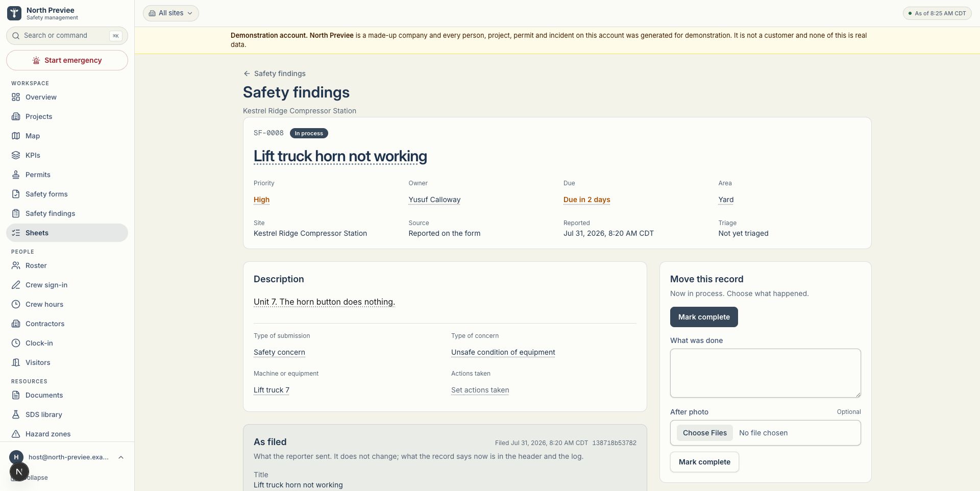The height and width of the screenshot is (491, 980).
Task: Open Roster in the sidebar
Action: [67, 265]
